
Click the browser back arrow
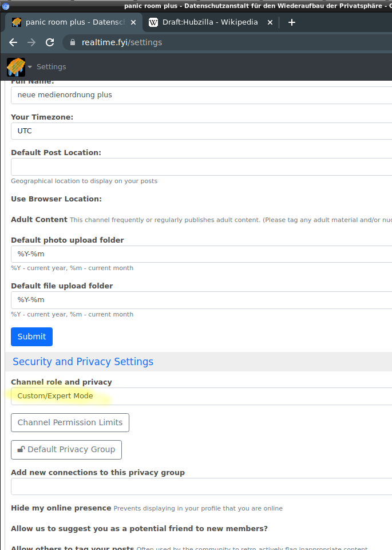point(13,42)
